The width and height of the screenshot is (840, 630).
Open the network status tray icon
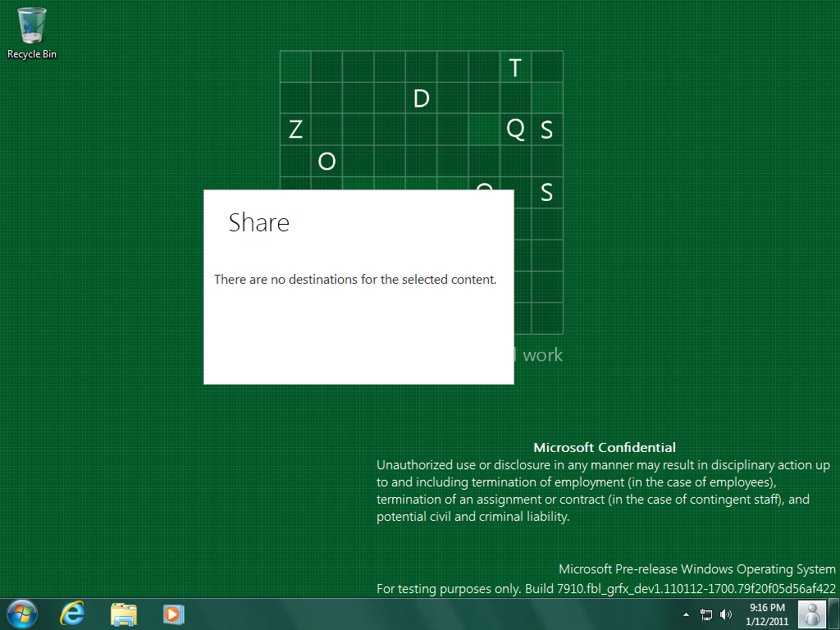click(706, 614)
